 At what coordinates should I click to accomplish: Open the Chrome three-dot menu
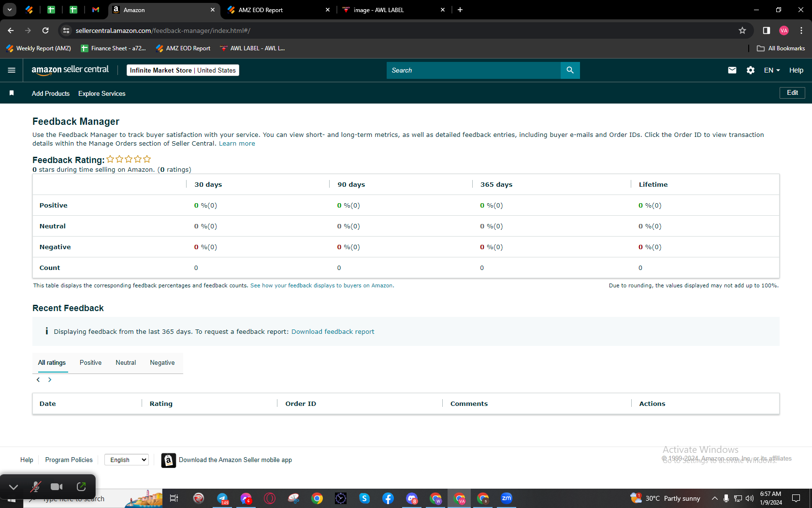pos(801,30)
